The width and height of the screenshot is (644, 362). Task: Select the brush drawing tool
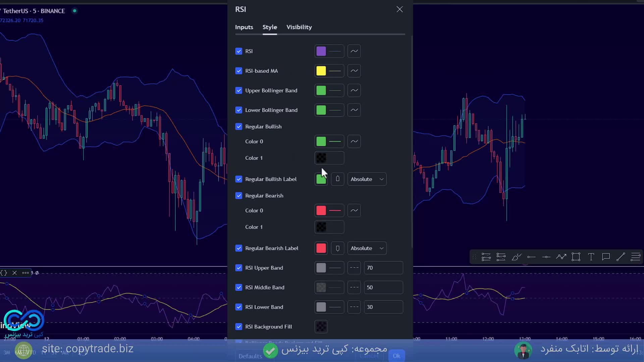pos(516,257)
